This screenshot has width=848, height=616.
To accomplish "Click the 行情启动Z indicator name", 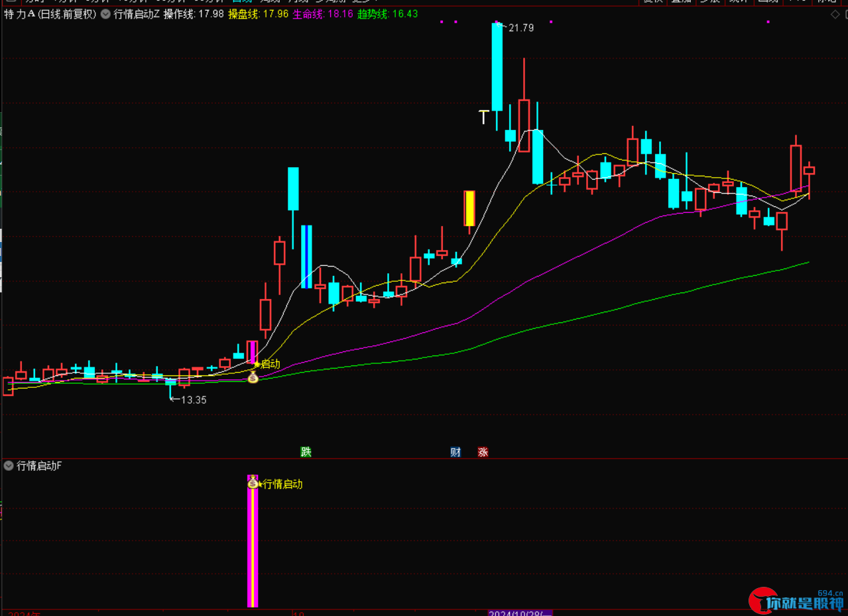I will (x=137, y=14).
